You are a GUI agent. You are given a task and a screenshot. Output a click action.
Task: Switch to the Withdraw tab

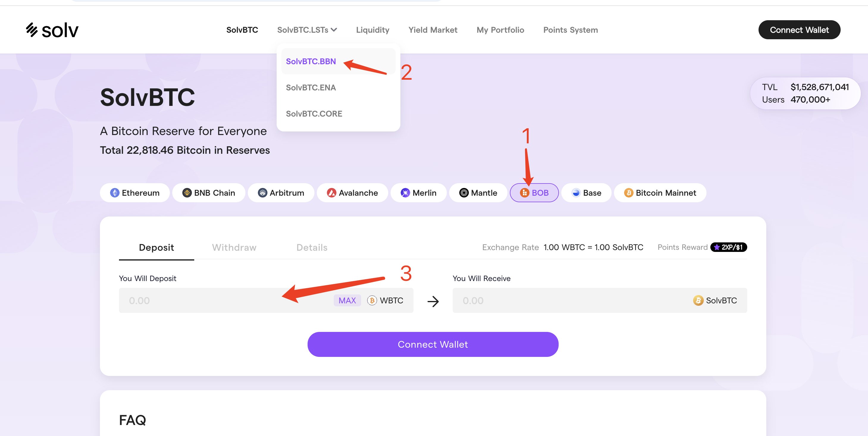tap(234, 247)
